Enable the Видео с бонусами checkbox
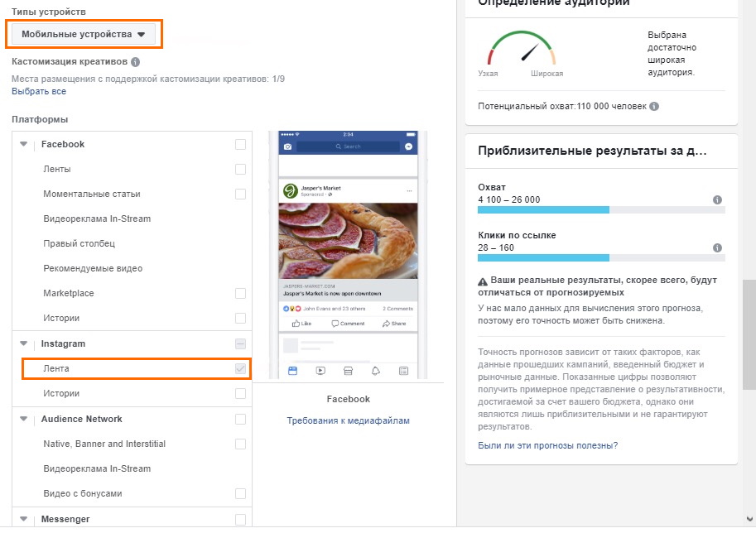756x533 pixels. [240, 493]
